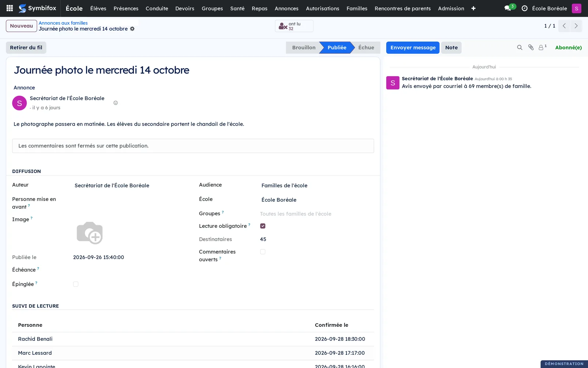The image size is (588, 368).
Task: Click Secrétariat avatar in chatter message
Action: pos(392,83)
